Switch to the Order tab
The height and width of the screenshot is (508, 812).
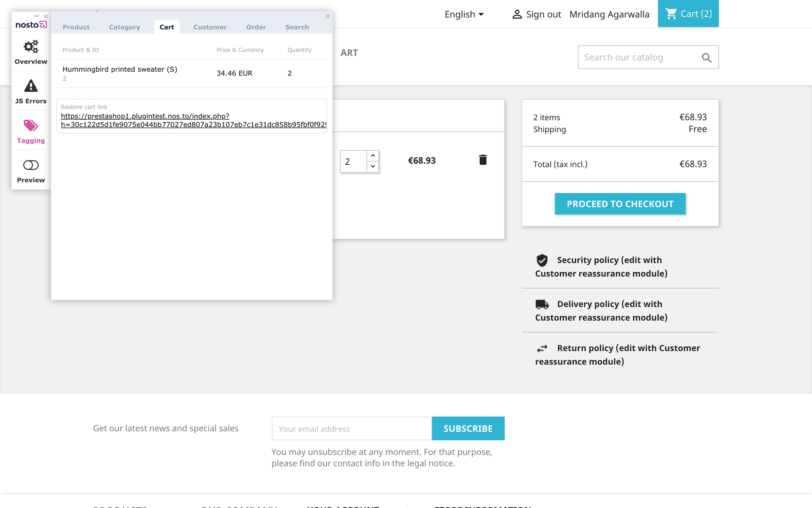[256, 27]
